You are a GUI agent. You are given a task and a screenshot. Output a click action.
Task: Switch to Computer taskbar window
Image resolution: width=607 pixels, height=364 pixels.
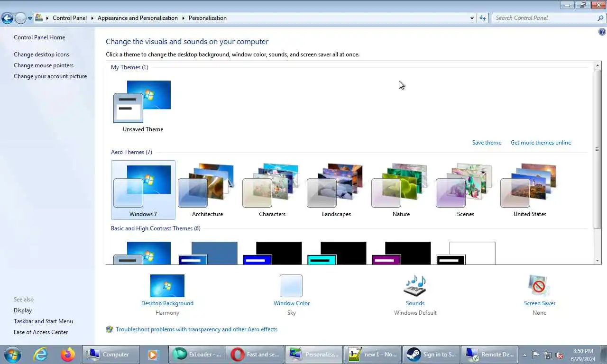(x=110, y=355)
